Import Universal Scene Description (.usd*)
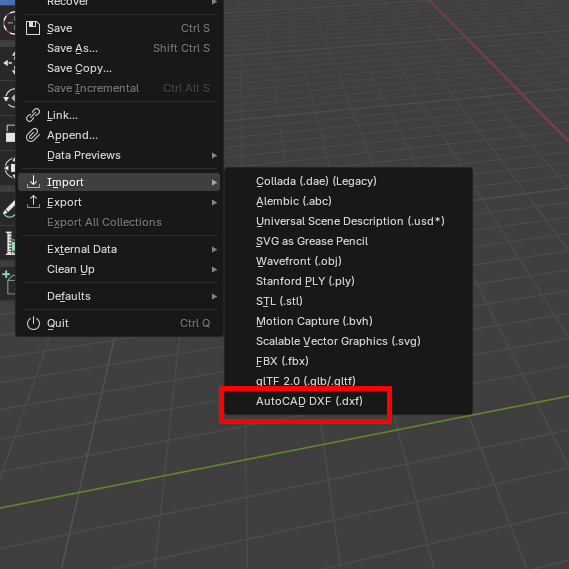The width and height of the screenshot is (569, 569). (348, 221)
